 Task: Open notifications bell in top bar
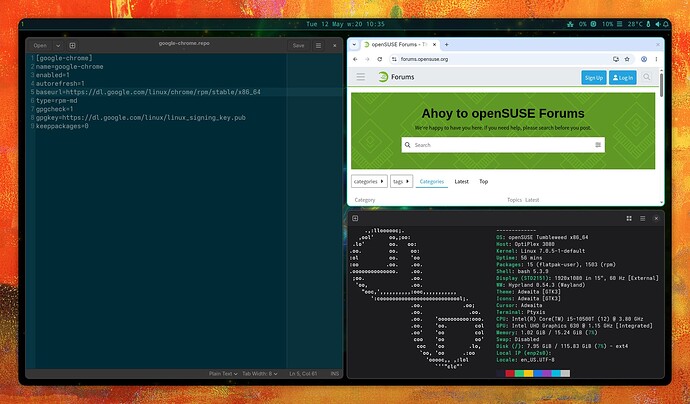[666, 24]
